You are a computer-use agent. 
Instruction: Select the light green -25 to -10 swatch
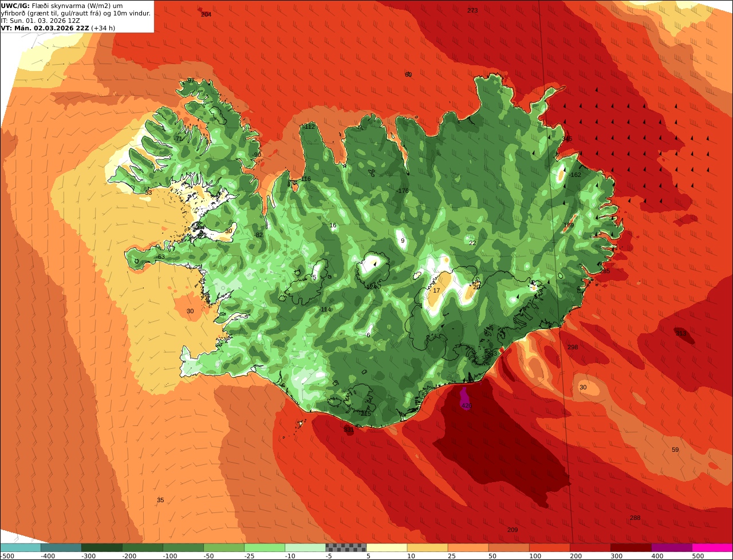(265, 547)
